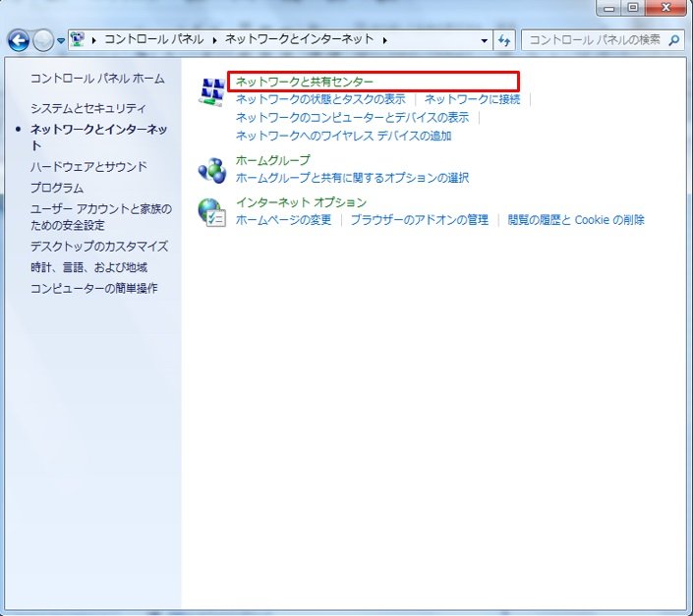Click the Internet Options globe icon
The image size is (693, 616).
tap(211, 211)
